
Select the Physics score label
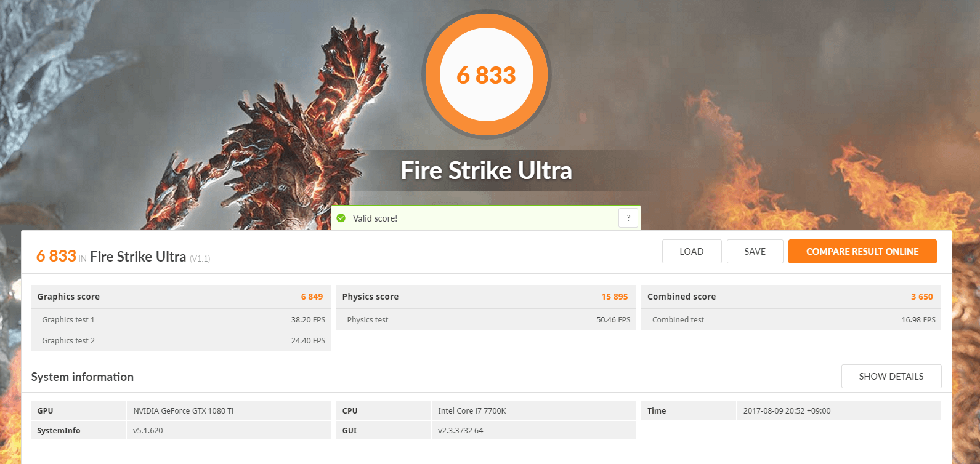point(370,297)
